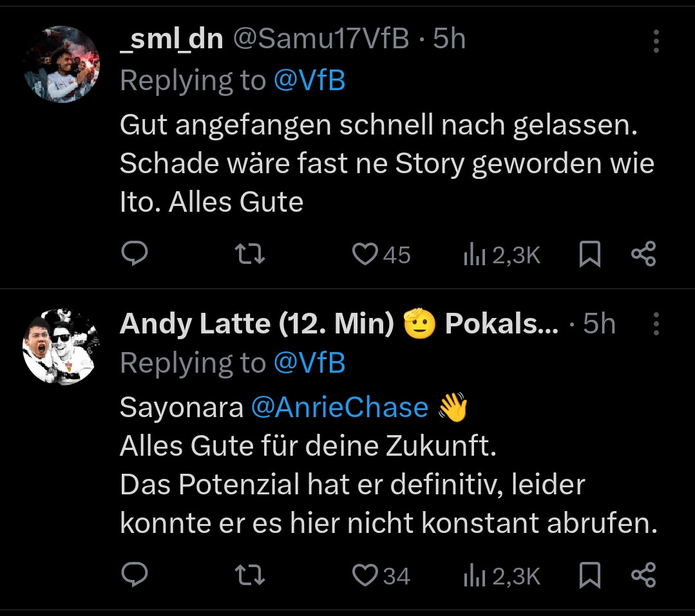
Task: Open _sml_dn profile picture
Action: (62, 64)
